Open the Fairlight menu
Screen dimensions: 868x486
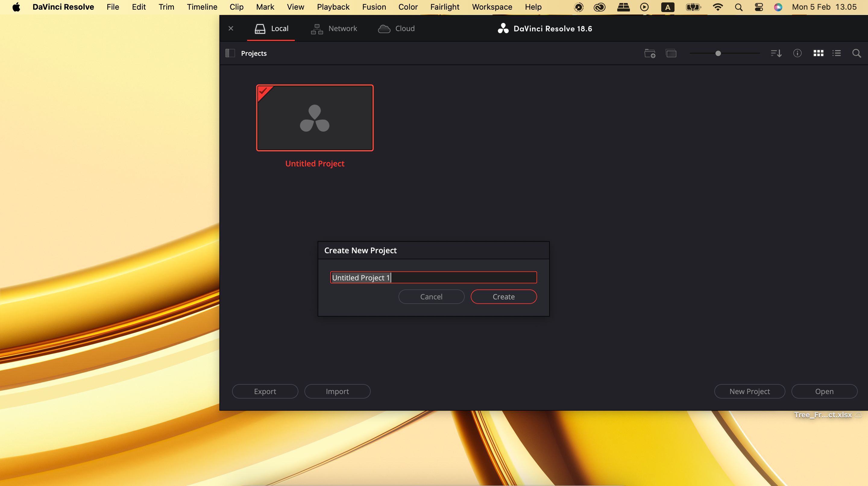[x=445, y=7]
